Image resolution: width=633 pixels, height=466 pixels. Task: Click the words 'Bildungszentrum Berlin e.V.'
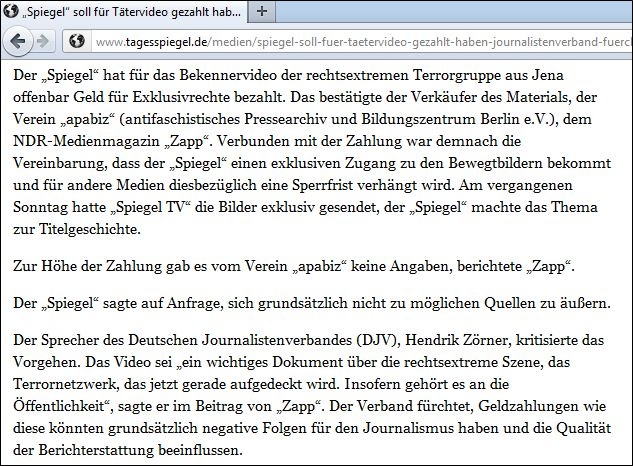[x=455, y=119]
